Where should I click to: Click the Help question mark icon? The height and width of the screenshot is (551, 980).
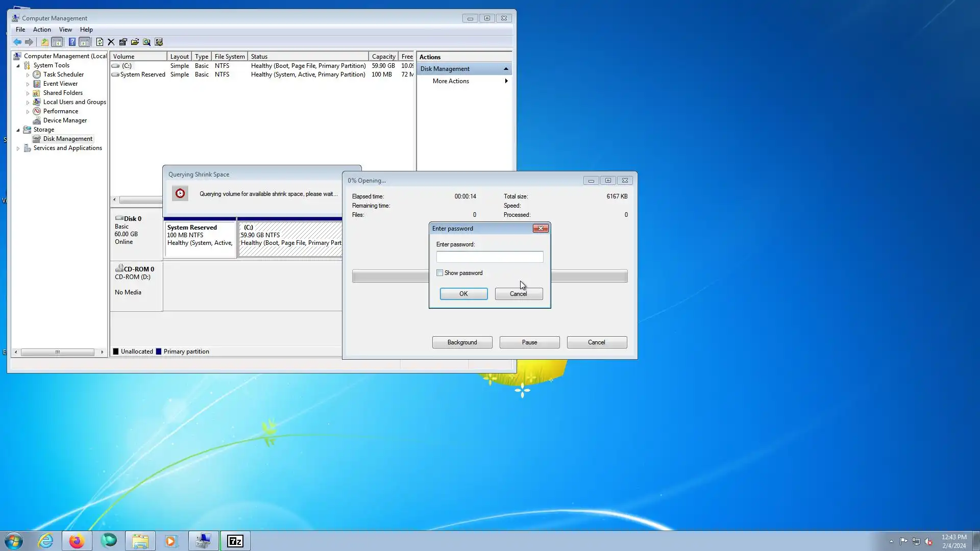click(72, 42)
